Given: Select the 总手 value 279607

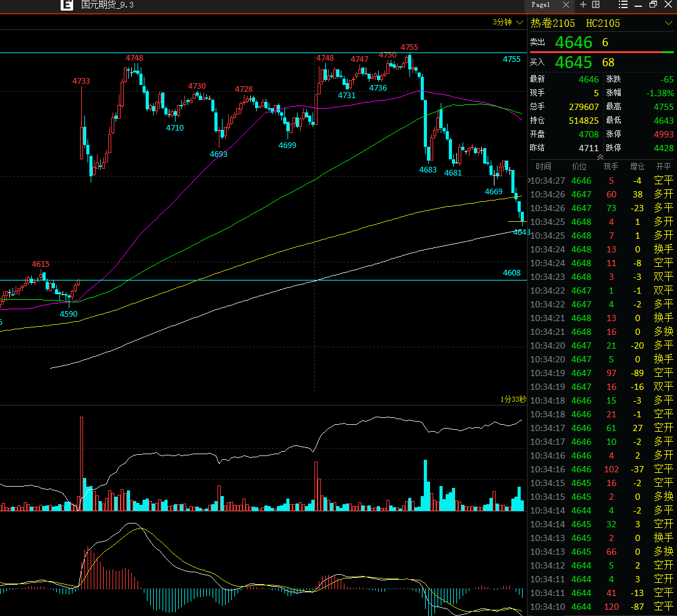Looking at the screenshot, I should (x=584, y=107).
